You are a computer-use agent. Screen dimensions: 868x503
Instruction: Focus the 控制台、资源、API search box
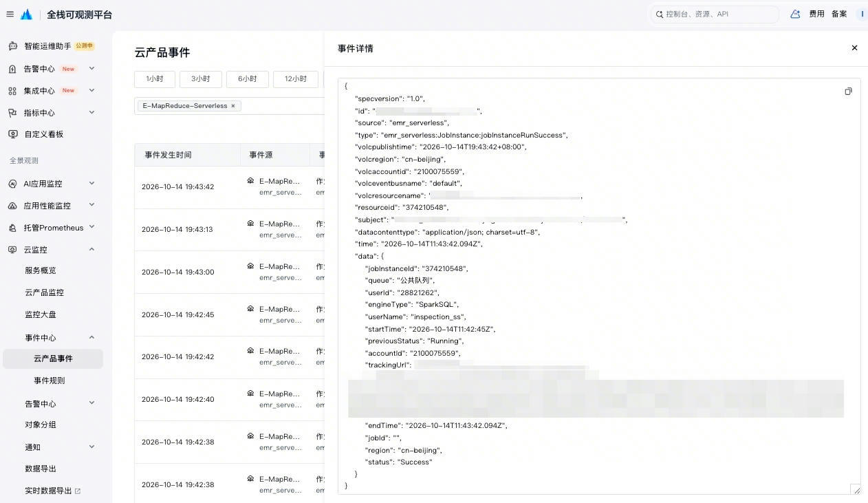tap(715, 14)
